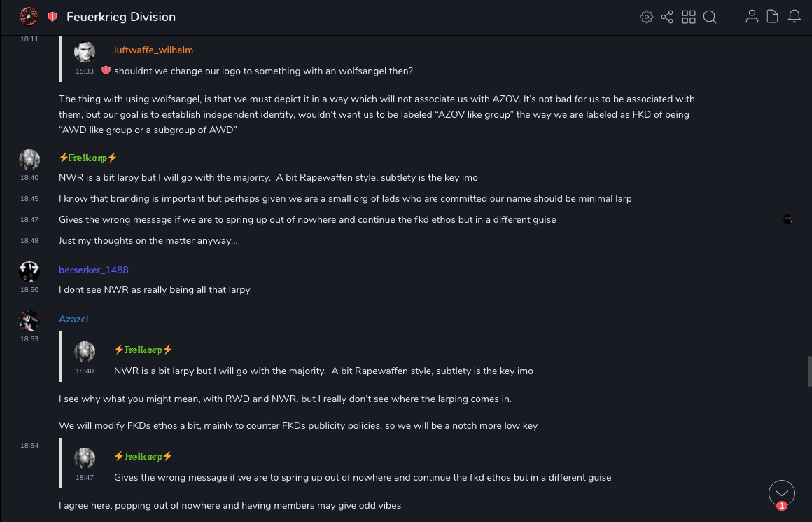Open the grid apps icon
812x522 pixels.
click(689, 17)
